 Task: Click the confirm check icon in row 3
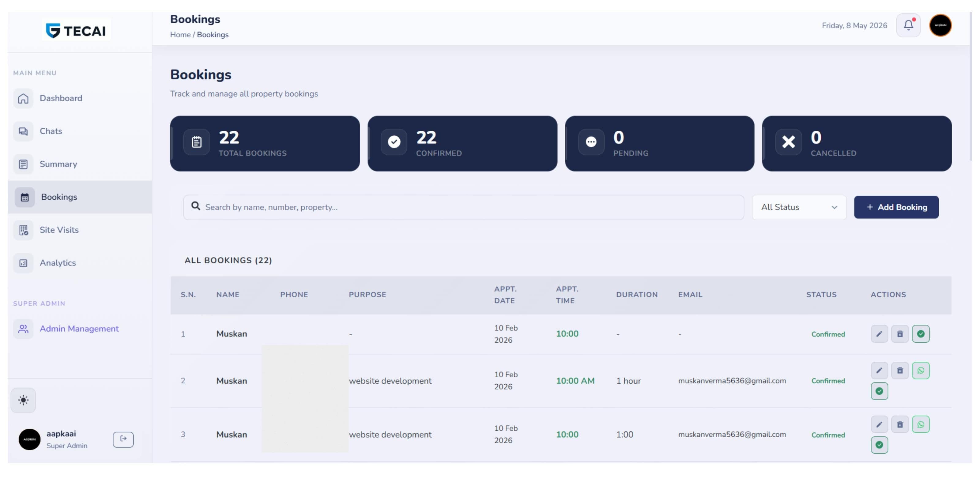879,445
